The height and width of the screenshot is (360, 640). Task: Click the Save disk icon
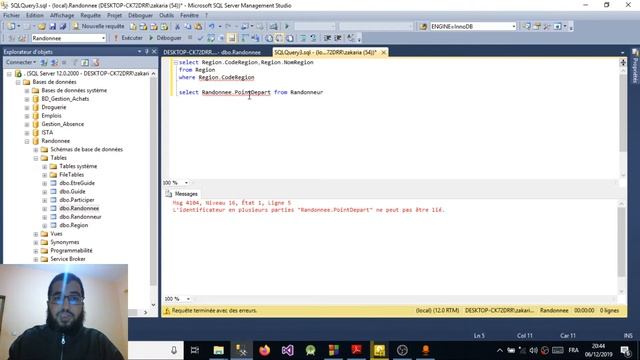coord(52,26)
